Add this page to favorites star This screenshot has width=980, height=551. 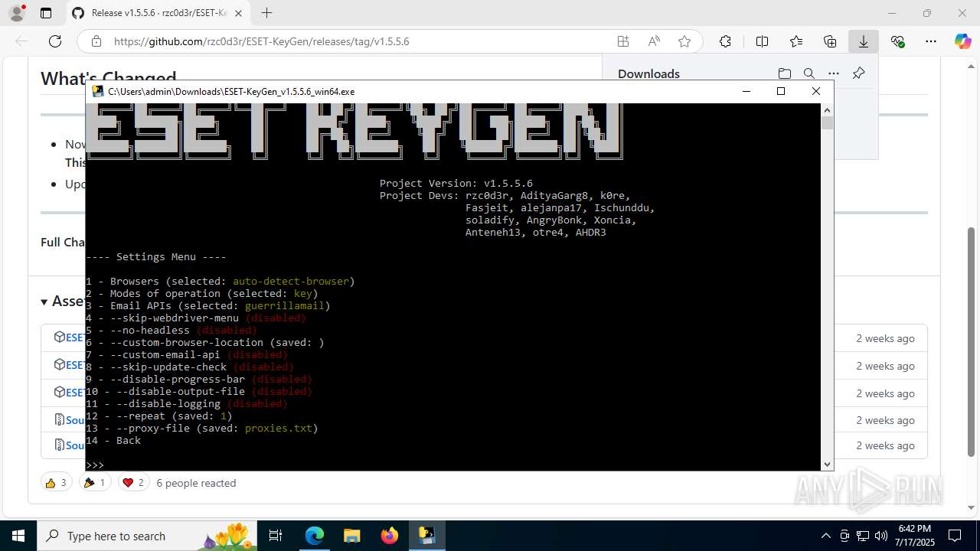click(684, 41)
